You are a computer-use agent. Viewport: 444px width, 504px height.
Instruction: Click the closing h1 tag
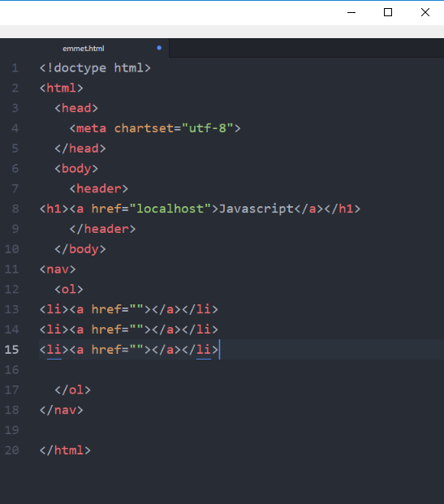point(343,209)
